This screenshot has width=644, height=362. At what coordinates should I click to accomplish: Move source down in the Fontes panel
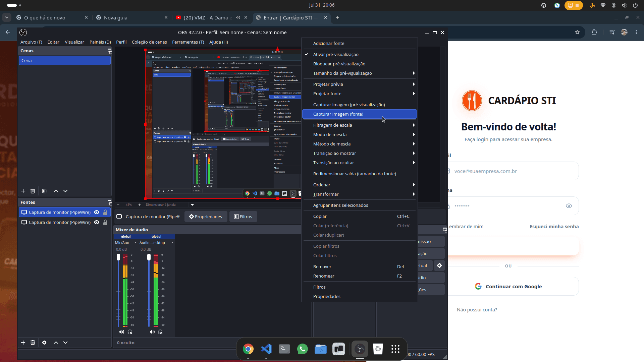point(65,343)
